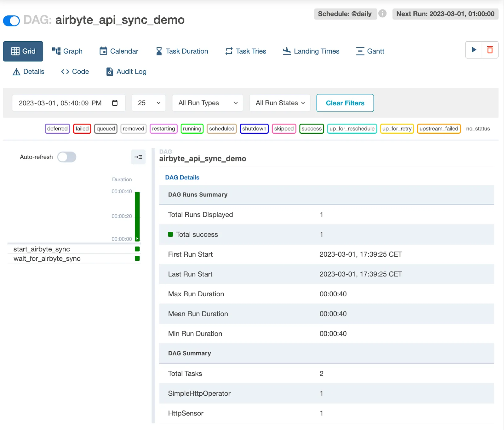The width and height of the screenshot is (504, 430).
Task: Click the Max Run Duration value
Action: [333, 294]
